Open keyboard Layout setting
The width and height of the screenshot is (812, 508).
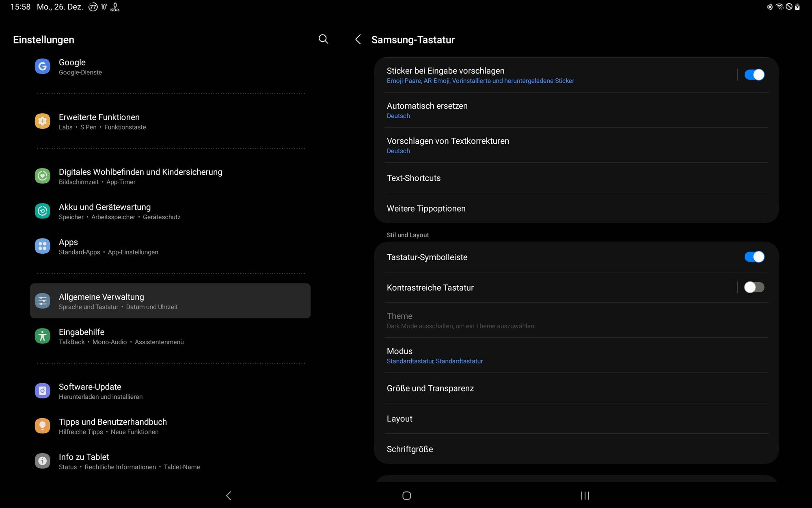click(577, 419)
